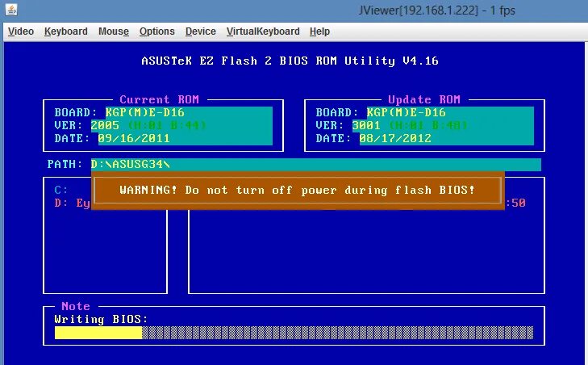
Task: Click the Writing BIOS label
Action: [102, 319]
